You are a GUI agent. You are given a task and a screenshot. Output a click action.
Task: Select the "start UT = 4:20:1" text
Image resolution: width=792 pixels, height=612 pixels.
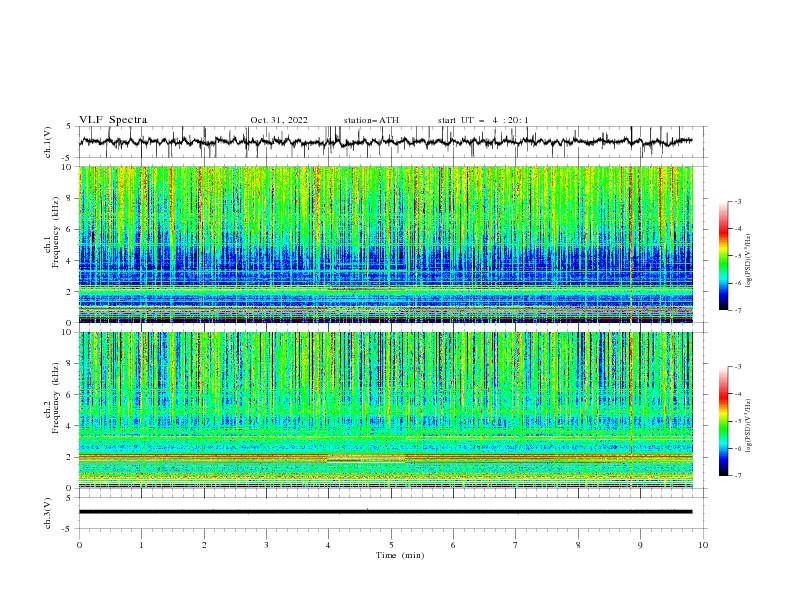(x=482, y=120)
